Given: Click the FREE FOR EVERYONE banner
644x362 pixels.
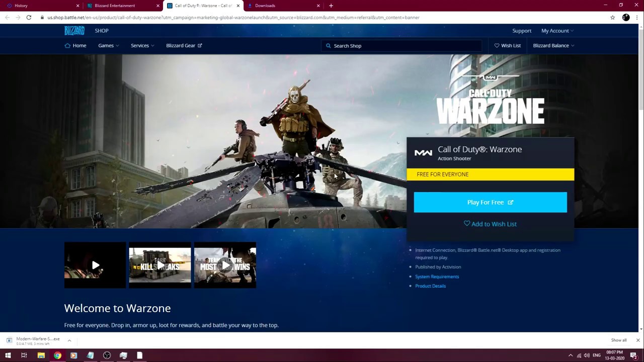Looking at the screenshot, I should click(x=490, y=174).
